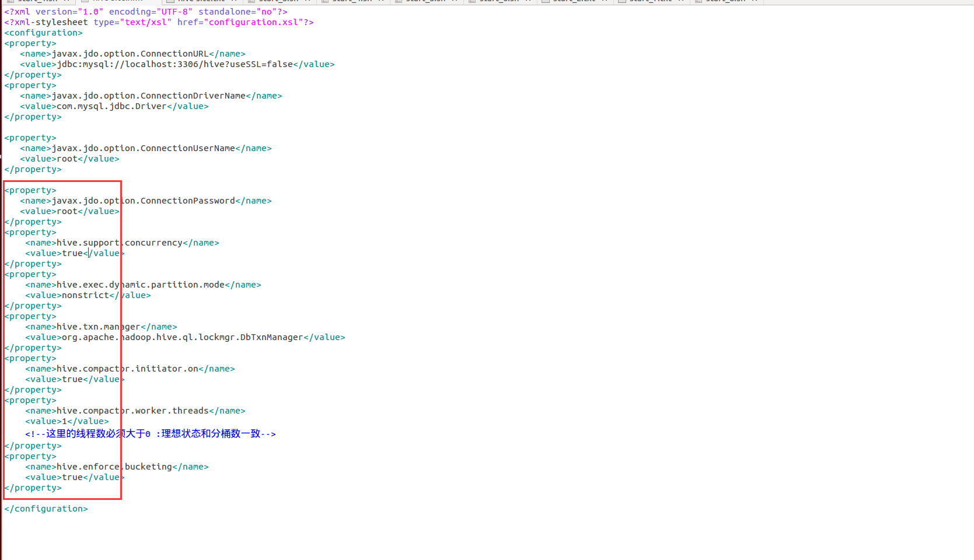Click the xml-stylesheet line
Screen dimensions: 974x560
[159, 22]
